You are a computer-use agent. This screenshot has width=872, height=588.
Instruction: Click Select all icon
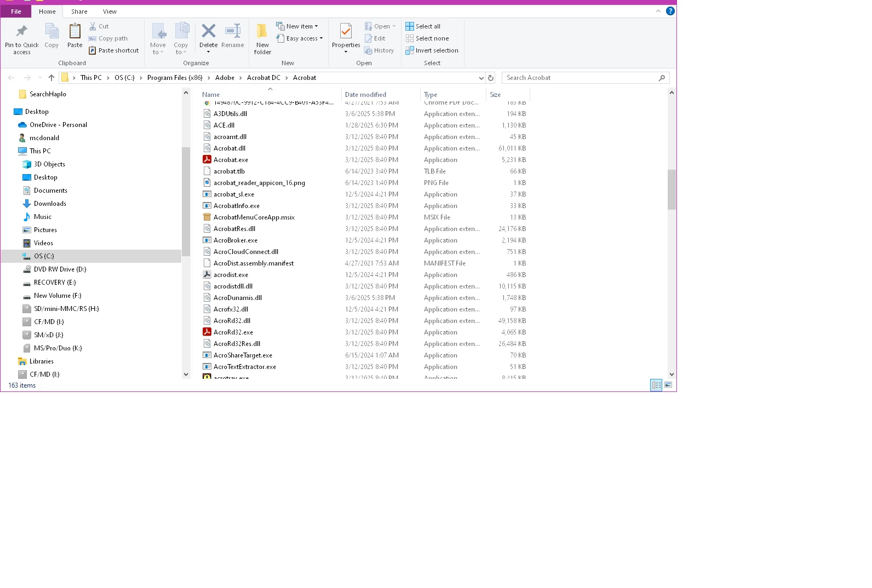tap(410, 26)
